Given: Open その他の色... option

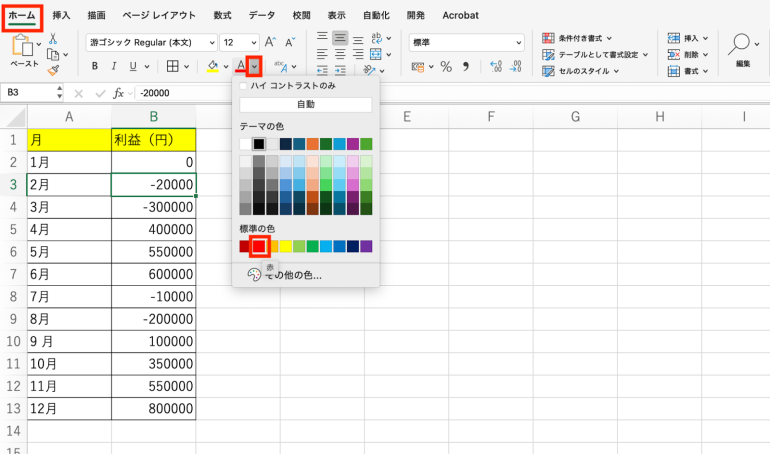Looking at the screenshot, I should (x=285, y=275).
